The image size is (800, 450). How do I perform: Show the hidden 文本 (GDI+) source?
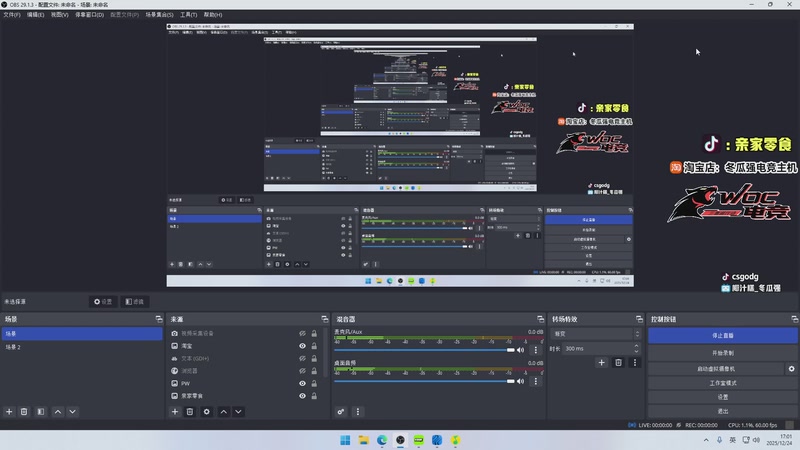pyautogui.click(x=303, y=359)
